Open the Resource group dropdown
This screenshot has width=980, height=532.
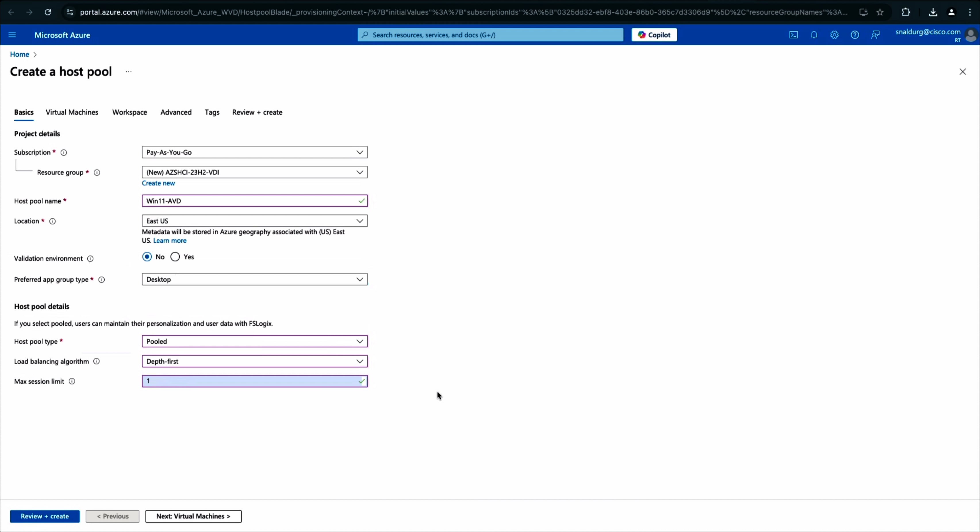254,172
